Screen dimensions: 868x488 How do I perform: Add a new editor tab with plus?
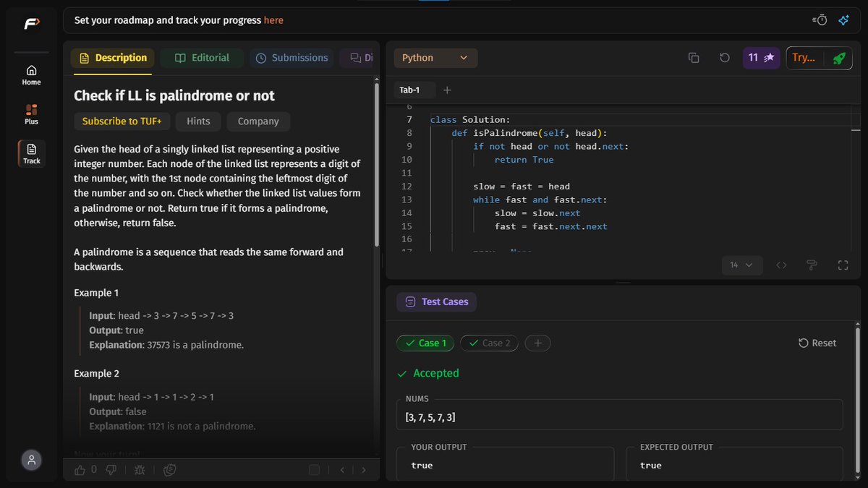447,90
